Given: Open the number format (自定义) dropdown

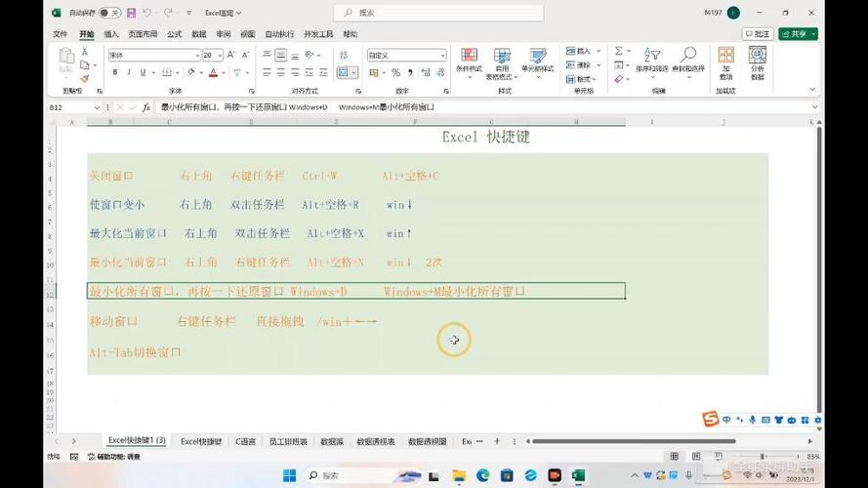Looking at the screenshot, I should point(442,56).
